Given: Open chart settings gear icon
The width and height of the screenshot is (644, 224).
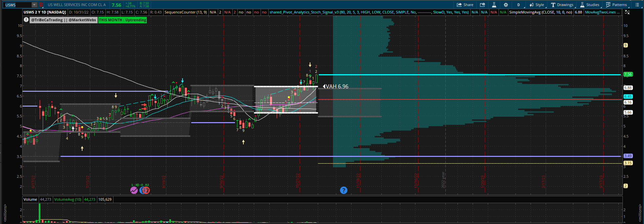Looking at the screenshot, I should coord(506,5).
